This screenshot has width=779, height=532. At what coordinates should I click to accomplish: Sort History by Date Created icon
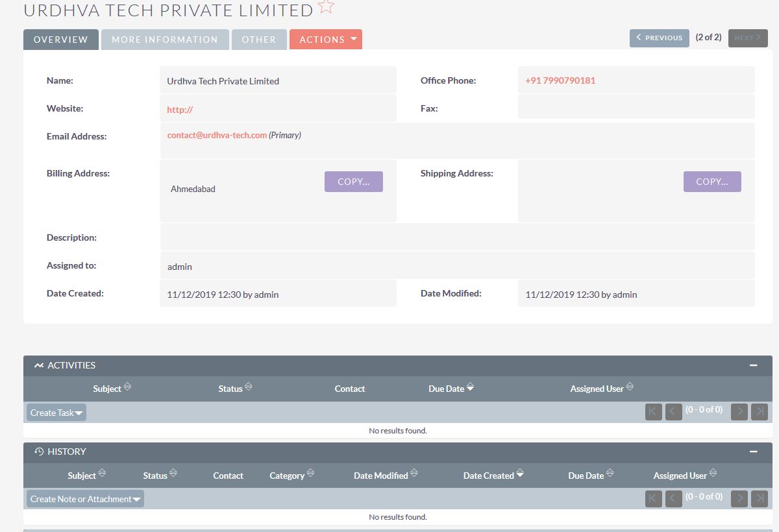[x=520, y=474]
